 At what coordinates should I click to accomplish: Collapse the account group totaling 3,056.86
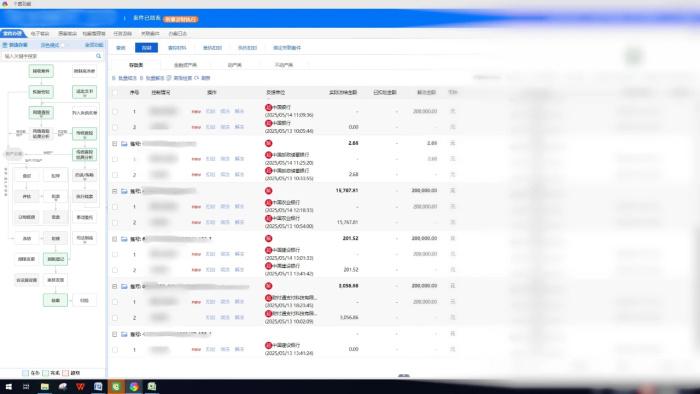point(115,286)
